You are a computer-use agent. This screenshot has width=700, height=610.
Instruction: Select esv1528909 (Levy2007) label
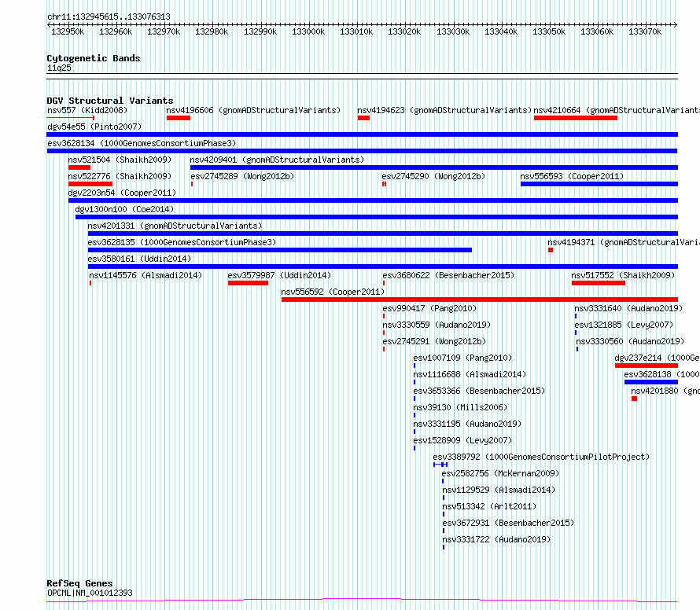(462, 440)
